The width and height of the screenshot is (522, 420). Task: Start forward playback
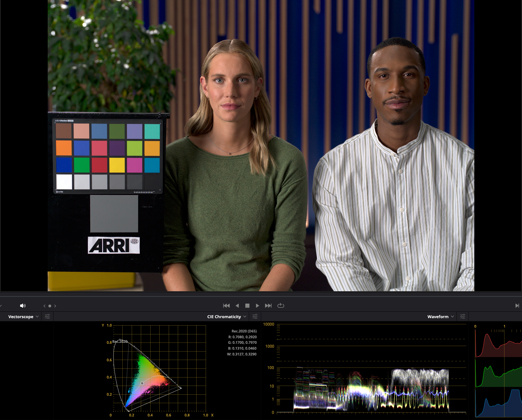click(x=257, y=306)
